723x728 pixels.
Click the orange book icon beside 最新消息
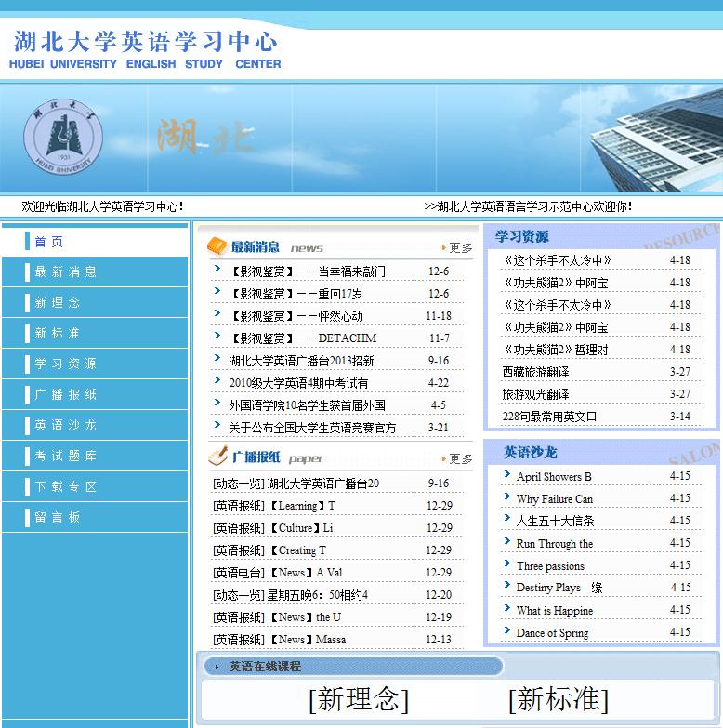(x=217, y=246)
